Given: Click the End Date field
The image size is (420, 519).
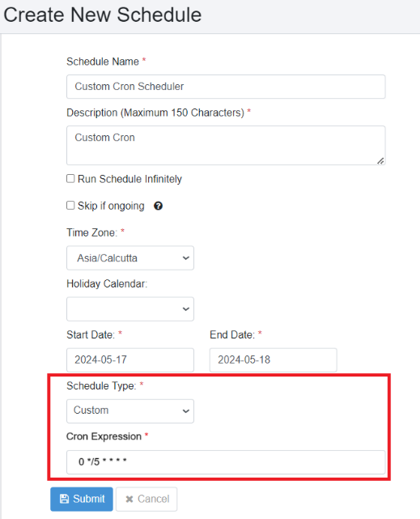Looking at the screenshot, I should [274, 360].
